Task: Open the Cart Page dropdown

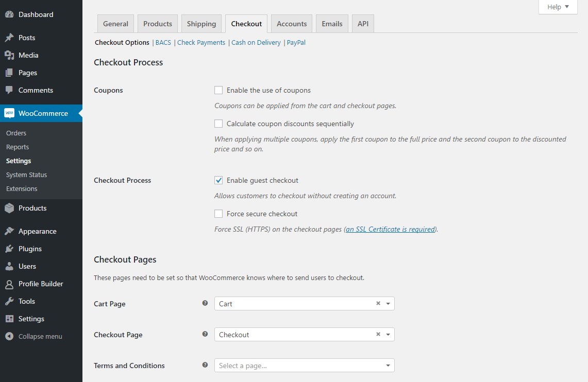Action: click(x=305, y=303)
